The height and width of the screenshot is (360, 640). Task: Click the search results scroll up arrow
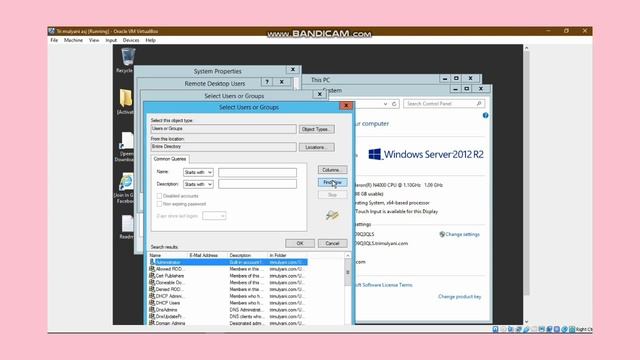[x=348, y=256]
